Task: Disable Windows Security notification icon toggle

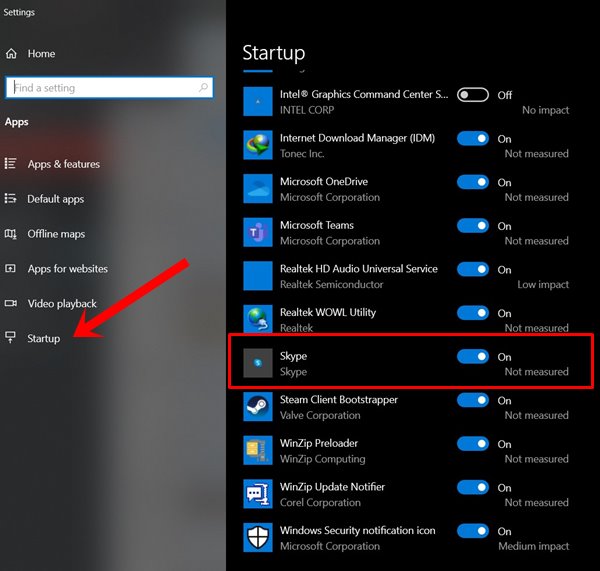Action: (x=473, y=531)
